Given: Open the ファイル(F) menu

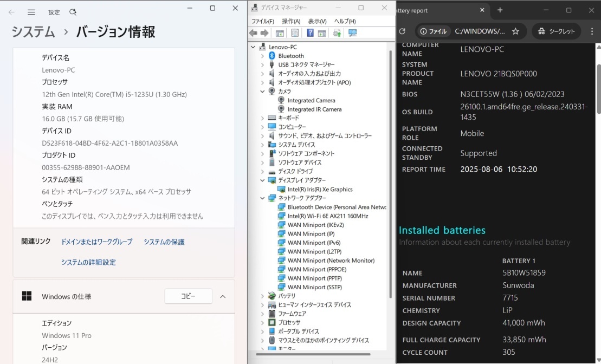Looking at the screenshot, I should click(x=262, y=22).
